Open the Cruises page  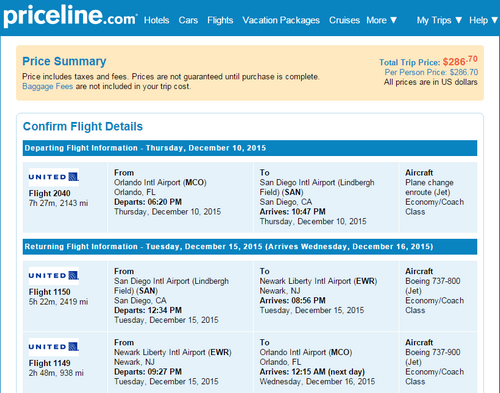(x=344, y=20)
